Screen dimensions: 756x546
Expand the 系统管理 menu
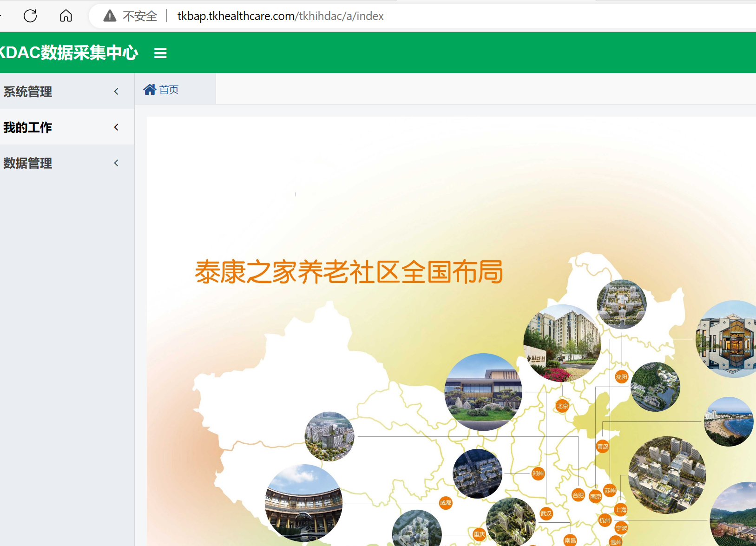[x=67, y=91]
